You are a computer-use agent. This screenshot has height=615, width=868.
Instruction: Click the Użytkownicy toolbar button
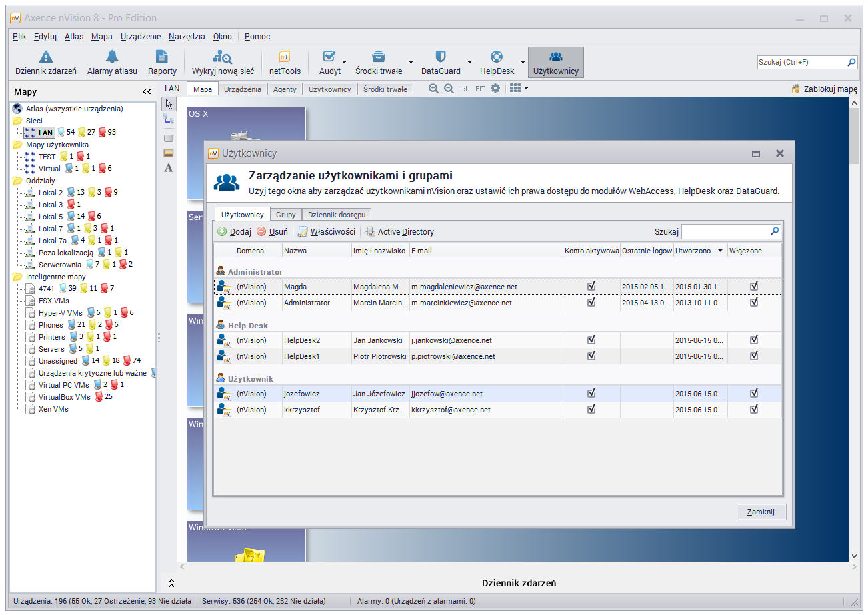click(x=556, y=63)
